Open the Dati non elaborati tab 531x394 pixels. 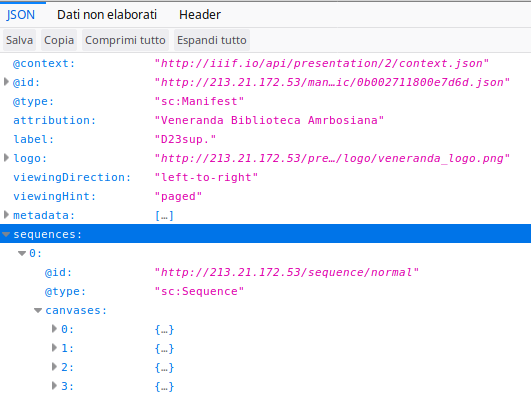(107, 15)
